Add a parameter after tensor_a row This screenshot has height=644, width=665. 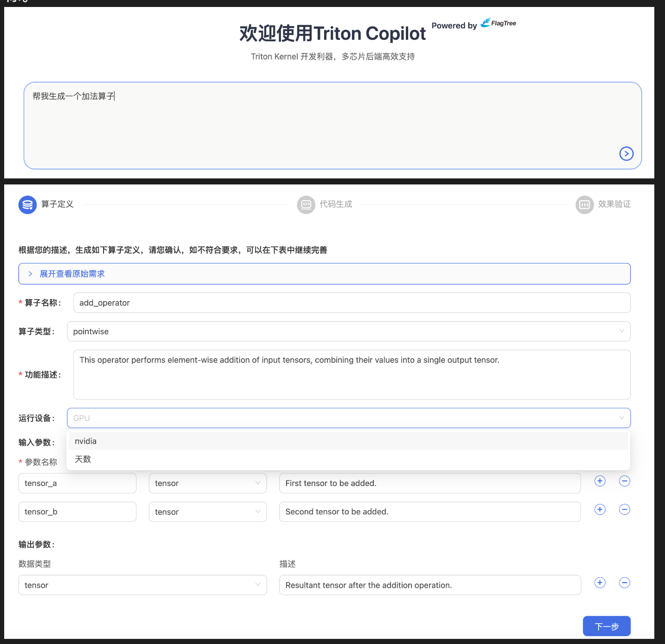(x=600, y=481)
